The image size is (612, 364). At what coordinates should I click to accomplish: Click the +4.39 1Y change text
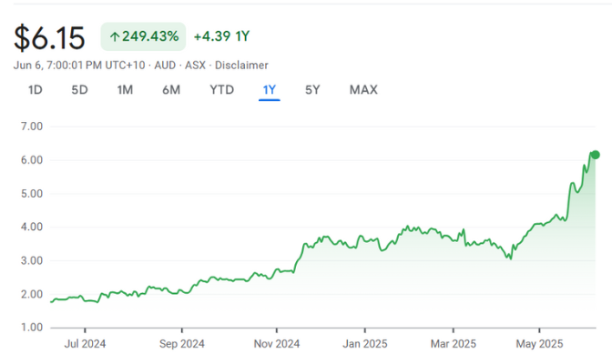click(221, 36)
